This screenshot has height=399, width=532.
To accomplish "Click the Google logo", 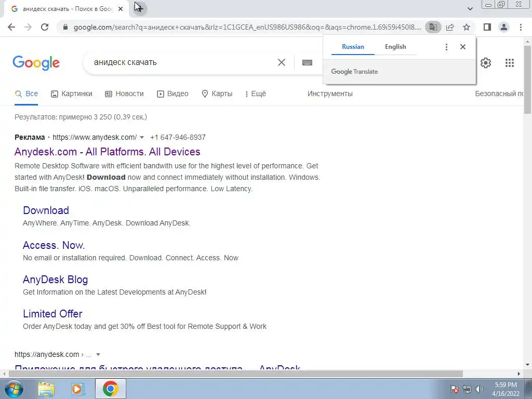I will [36, 63].
